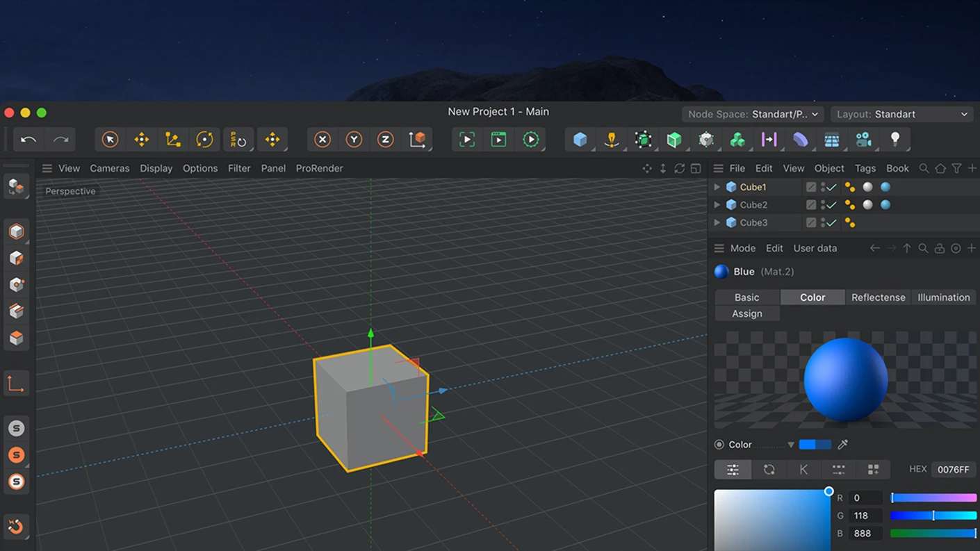980x551 pixels.
Task: Open the Node Space dropdown
Action: 752,114
